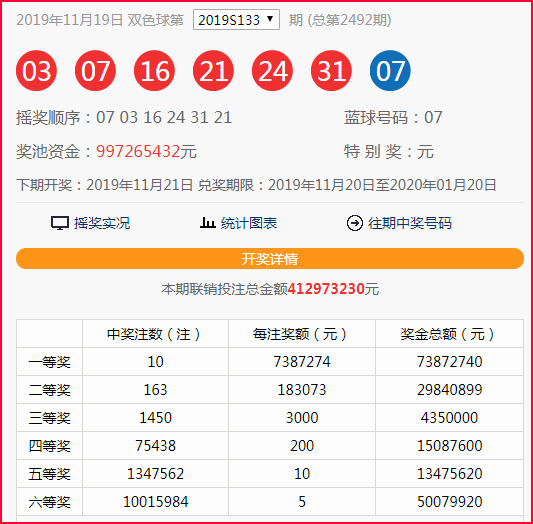The height and width of the screenshot is (524, 533).
Task: Click the 二等奖 row label
Action: pos(50,390)
